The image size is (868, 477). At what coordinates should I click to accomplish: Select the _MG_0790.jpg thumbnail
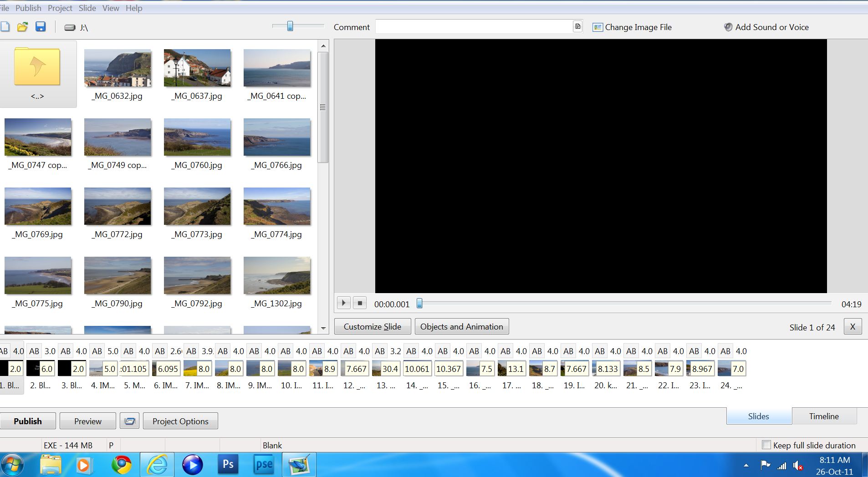tap(117, 275)
